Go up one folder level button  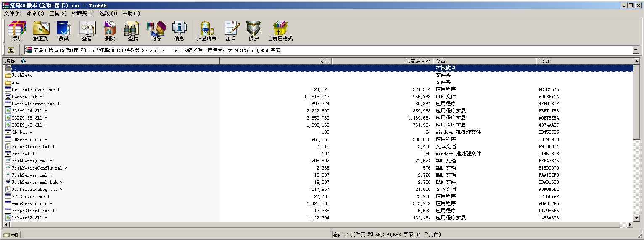[x=11, y=50]
